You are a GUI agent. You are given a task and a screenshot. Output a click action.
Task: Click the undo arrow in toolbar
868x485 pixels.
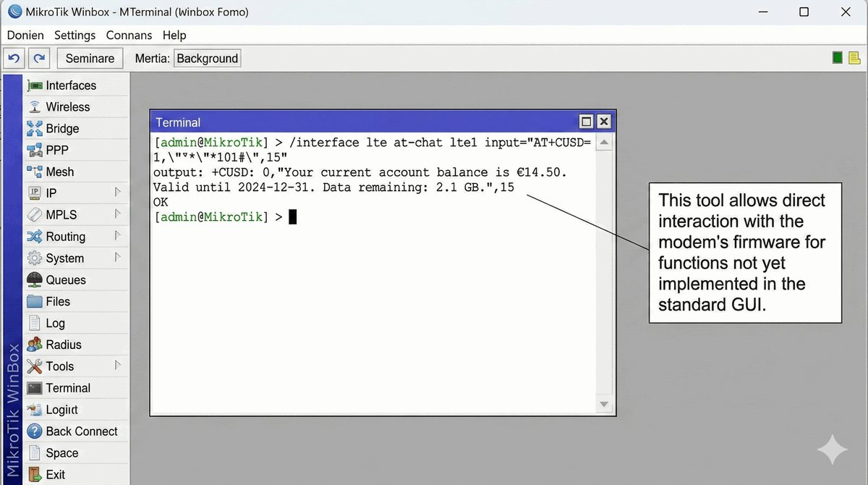tap(14, 59)
